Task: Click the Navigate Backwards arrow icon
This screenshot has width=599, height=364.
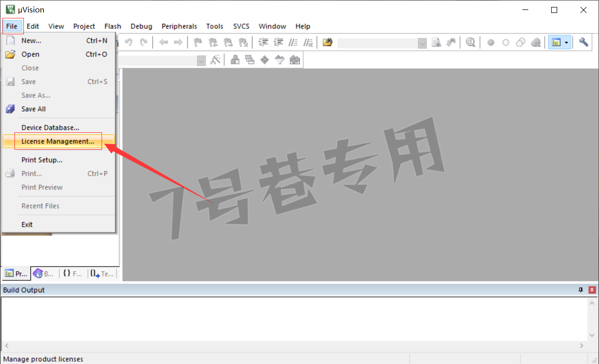Action: [x=163, y=42]
